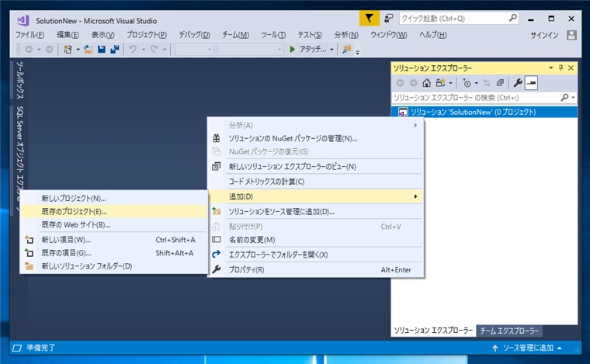The height and width of the screenshot is (364, 590).
Task: Click コード メトリックスの計算(C) entry
Action: click(x=315, y=182)
